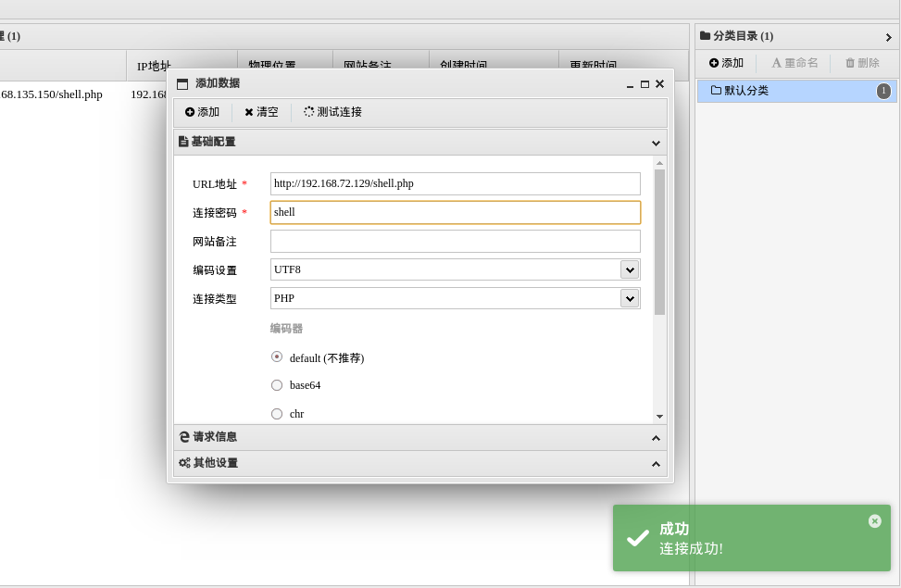Image resolution: width=901 pixels, height=588 pixels.
Task: Click the badge count on 默认分类
Action: point(883,91)
